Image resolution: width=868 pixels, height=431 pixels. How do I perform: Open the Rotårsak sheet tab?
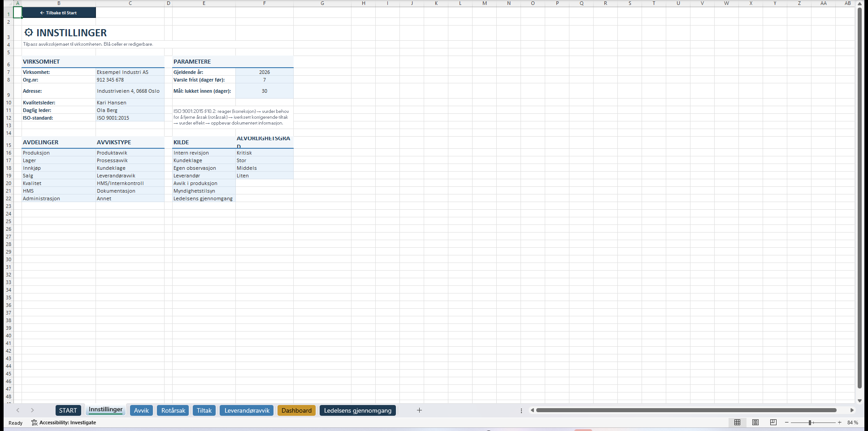tap(173, 410)
